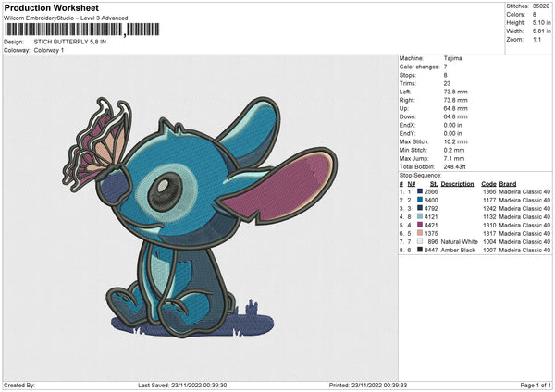Click the Max Jump value 7.1 mm

coord(454,158)
